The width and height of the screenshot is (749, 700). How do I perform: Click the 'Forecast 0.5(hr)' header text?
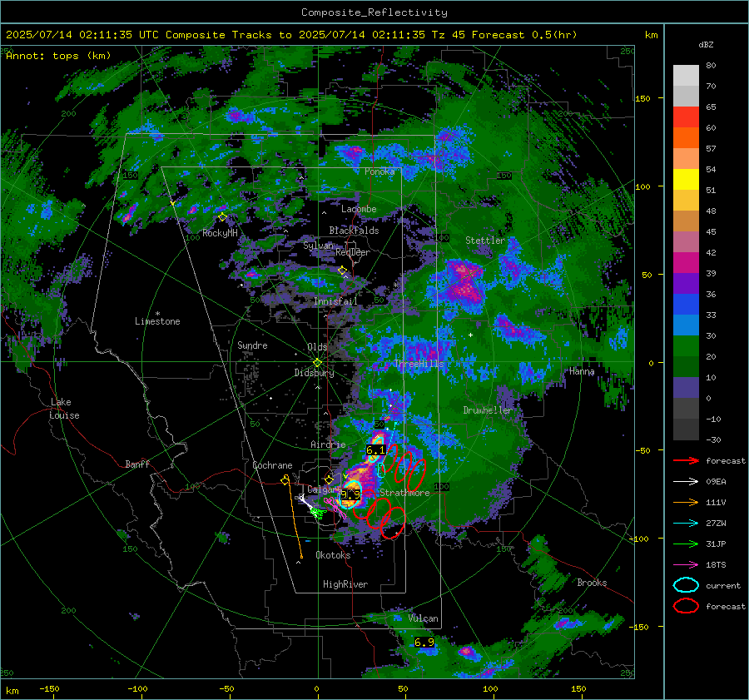tap(524, 35)
